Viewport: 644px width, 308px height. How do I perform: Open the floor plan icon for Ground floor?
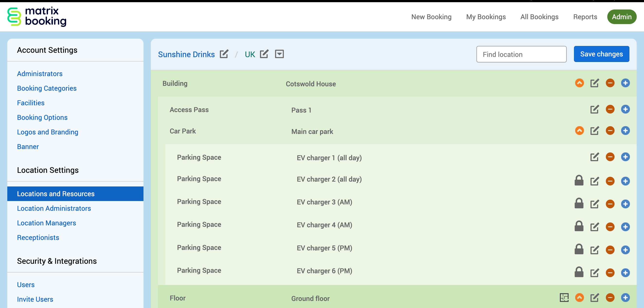tap(564, 297)
